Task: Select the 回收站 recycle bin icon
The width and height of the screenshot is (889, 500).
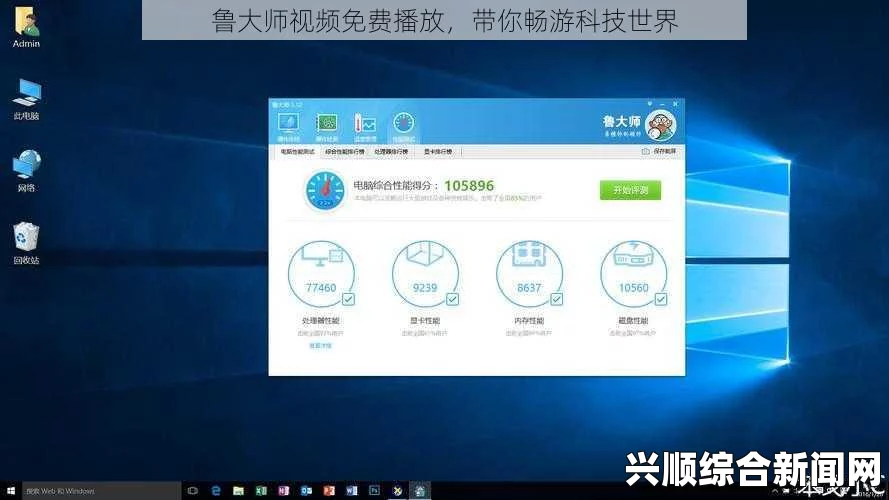Action: tap(26, 243)
